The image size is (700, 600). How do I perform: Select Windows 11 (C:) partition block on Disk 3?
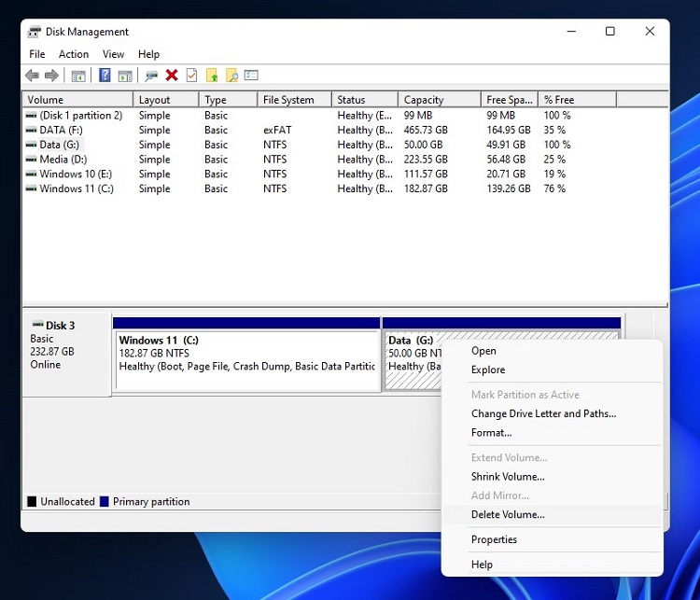pos(247,360)
